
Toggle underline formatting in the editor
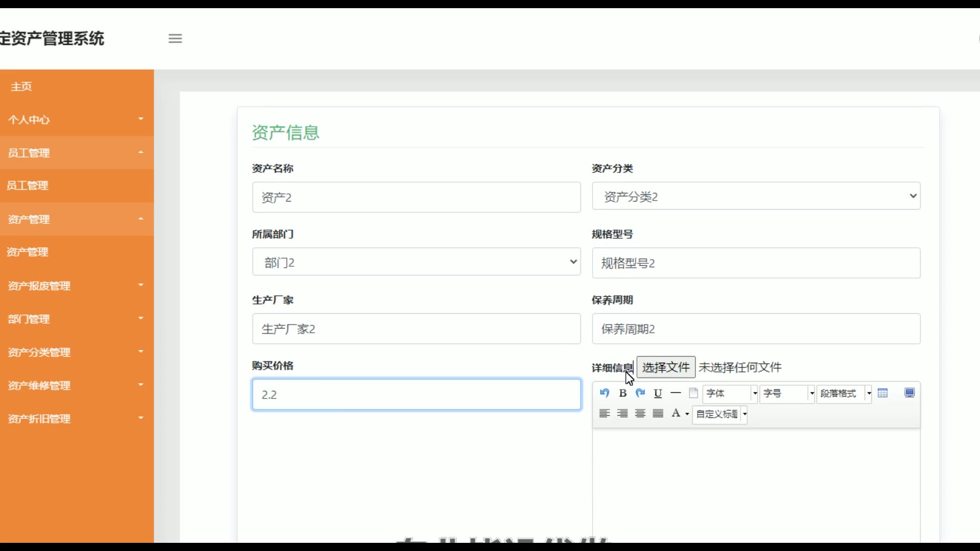[658, 393]
